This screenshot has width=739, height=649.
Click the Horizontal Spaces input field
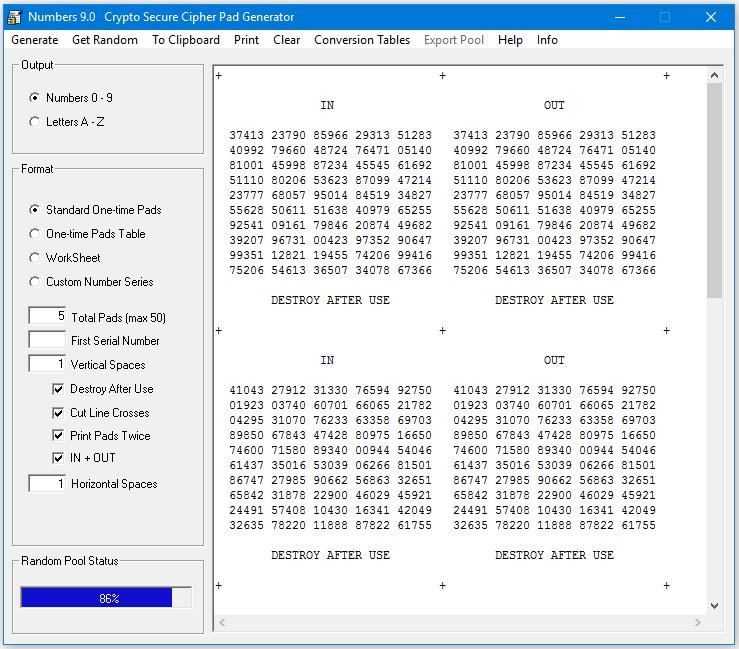click(x=47, y=483)
